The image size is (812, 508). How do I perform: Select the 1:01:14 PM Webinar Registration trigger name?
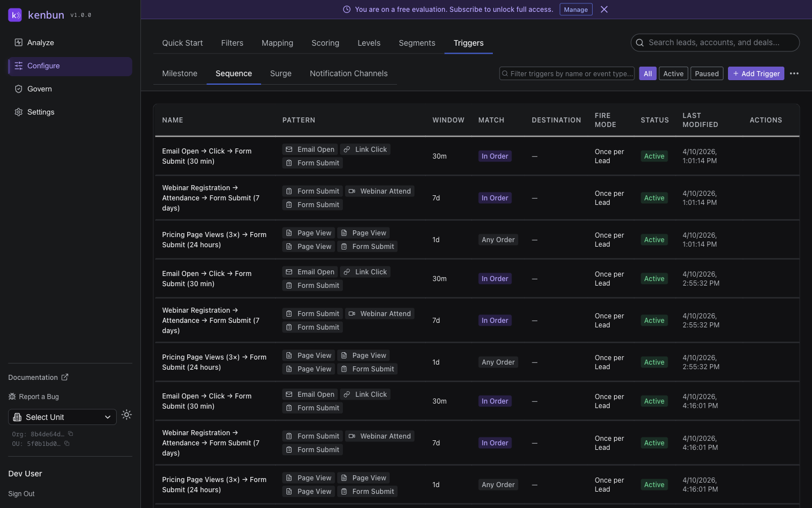pyautogui.click(x=211, y=198)
